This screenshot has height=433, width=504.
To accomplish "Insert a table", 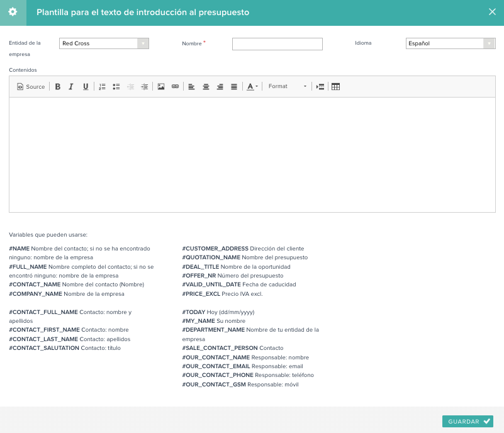I will point(335,86).
